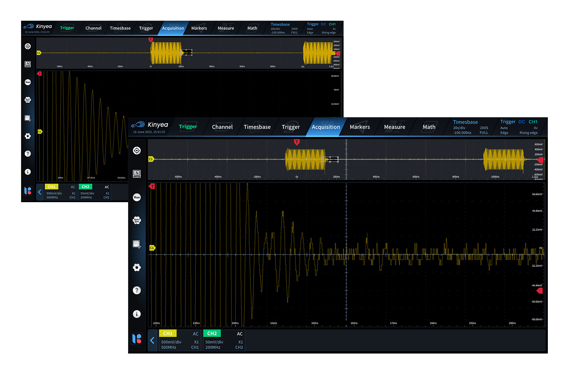The image size is (570, 392).
Task: Select the zoom region tool in the large window sidebar
Action: pyautogui.click(x=137, y=244)
